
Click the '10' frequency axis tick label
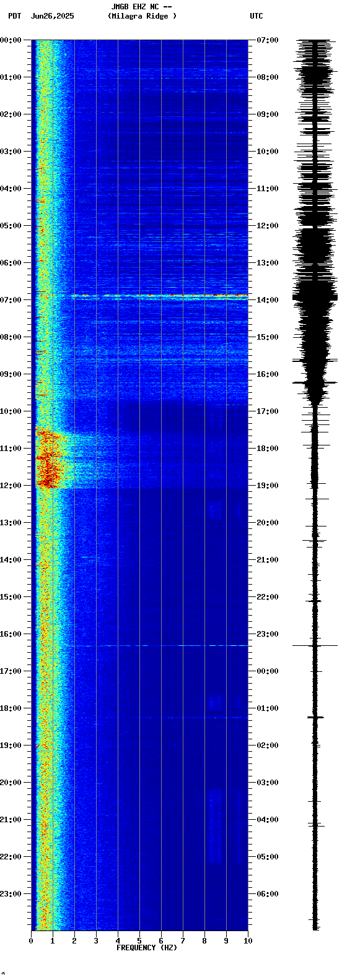[248, 941]
